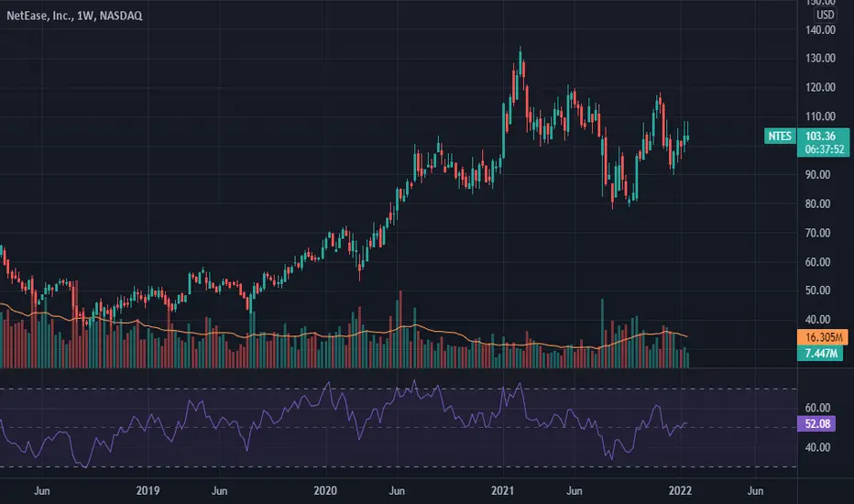
Task: Click the NetEase, Inc. chart title
Action: [74, 16]
